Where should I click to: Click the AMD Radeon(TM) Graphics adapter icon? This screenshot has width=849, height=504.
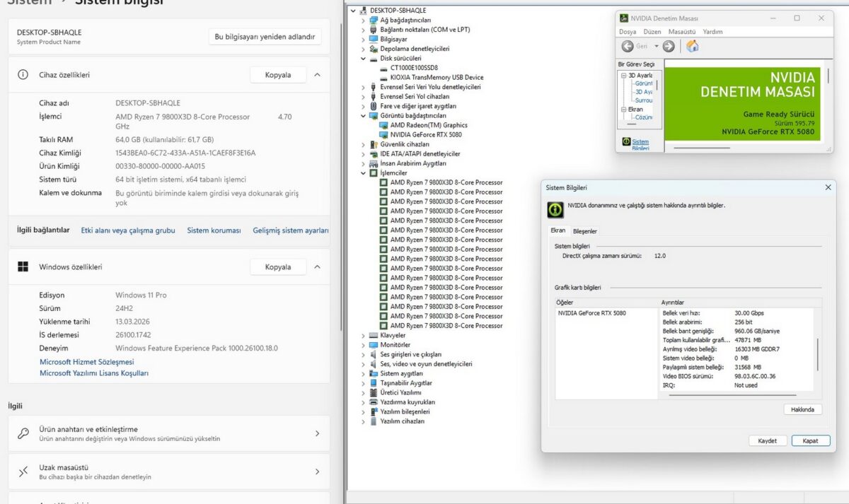click(x=383, y=125)
